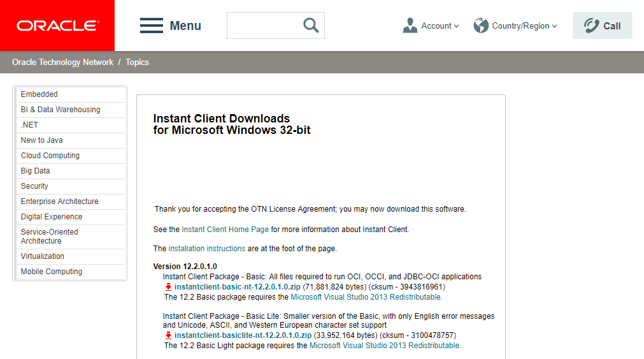Click the Call button
The width and height of the screenshot is (644, 359).
603,26
